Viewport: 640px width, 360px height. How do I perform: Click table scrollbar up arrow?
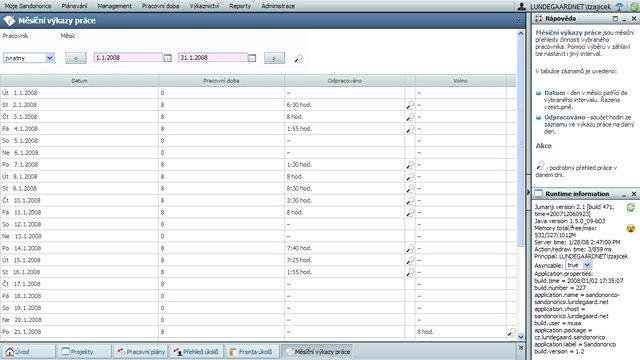521,34
